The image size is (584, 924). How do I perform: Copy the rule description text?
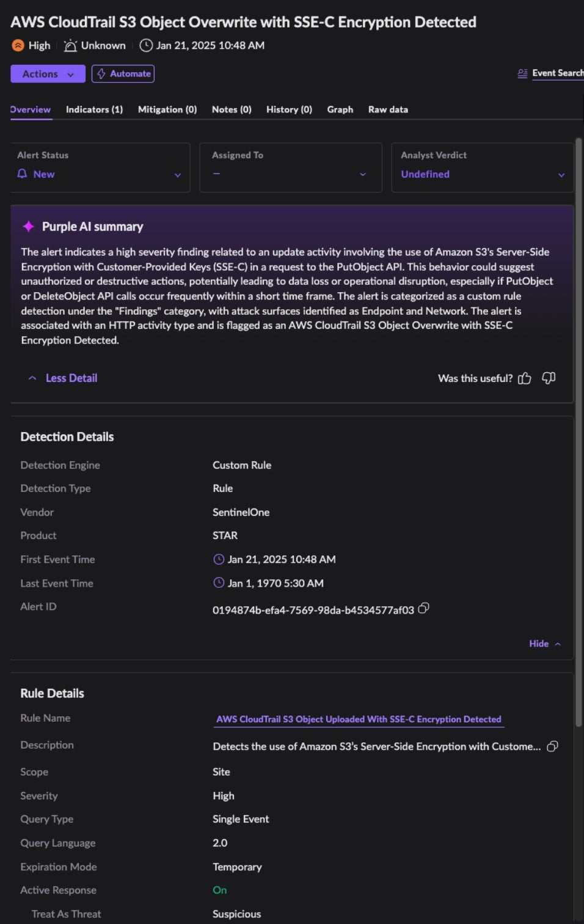(x=552, y=746)
